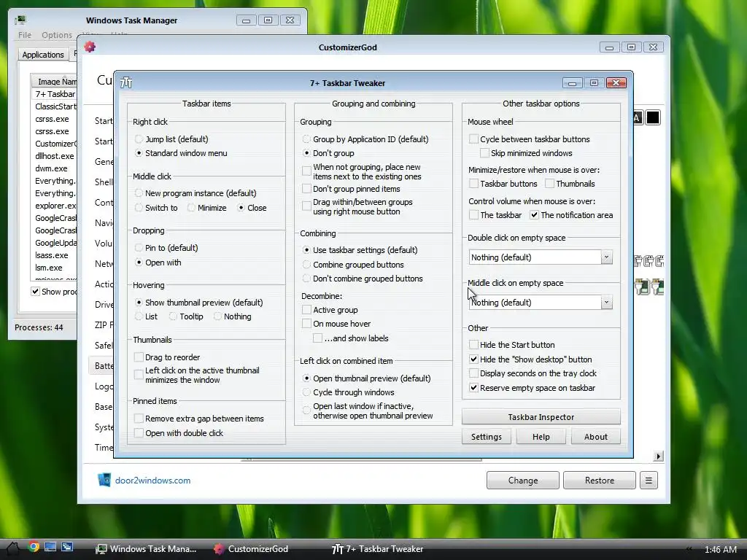This screenshot has height=560, width=747.
Task: Select Open with for dropping
Action: pos(158,262)
